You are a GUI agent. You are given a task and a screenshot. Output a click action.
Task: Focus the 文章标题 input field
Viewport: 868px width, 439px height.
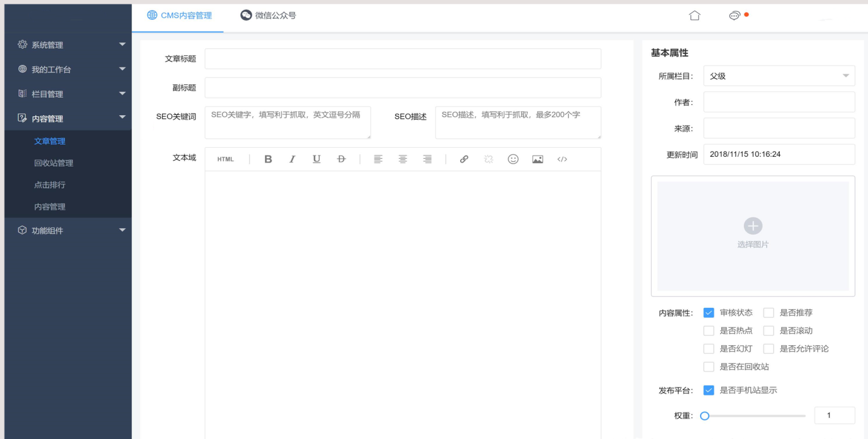point(403,58)
